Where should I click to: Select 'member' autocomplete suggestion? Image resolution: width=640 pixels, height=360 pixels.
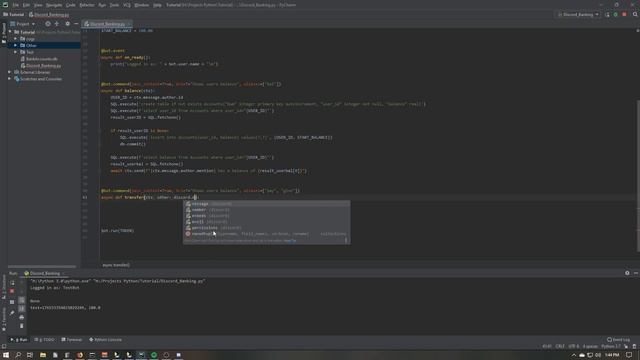(266, 209)
